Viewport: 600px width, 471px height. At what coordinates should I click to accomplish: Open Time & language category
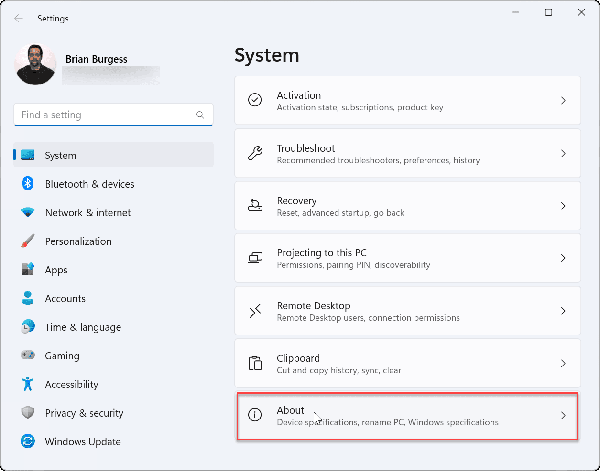click(x=83, y=328)
